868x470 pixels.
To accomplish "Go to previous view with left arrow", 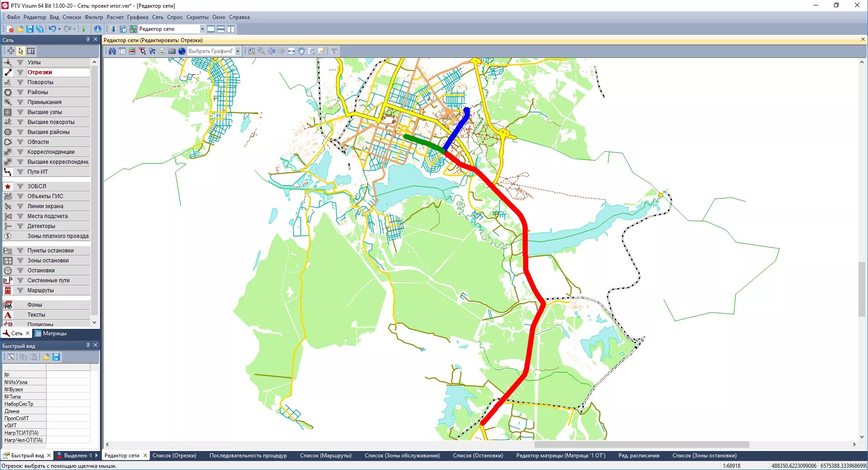I will [272, 51].
